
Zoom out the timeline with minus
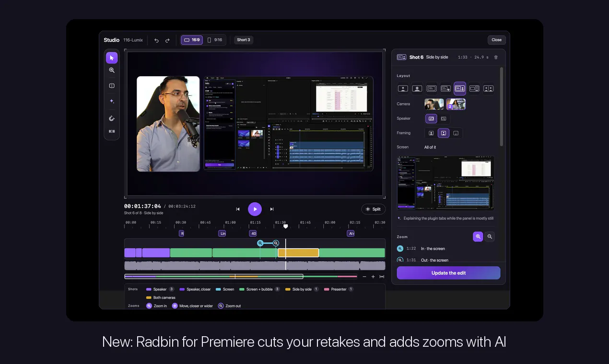[x=364, y=277]
